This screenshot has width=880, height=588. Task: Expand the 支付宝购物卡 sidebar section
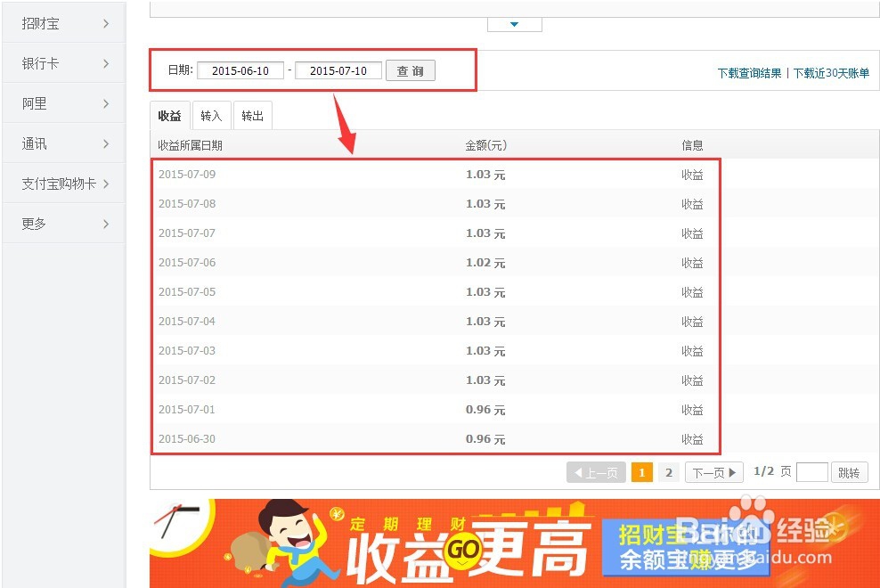62,184
